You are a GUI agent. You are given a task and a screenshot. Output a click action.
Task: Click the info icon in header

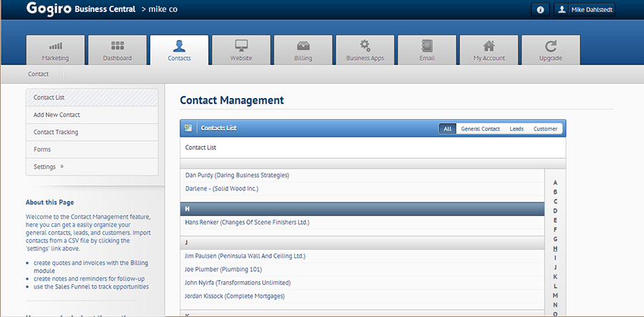click(540, 9)
